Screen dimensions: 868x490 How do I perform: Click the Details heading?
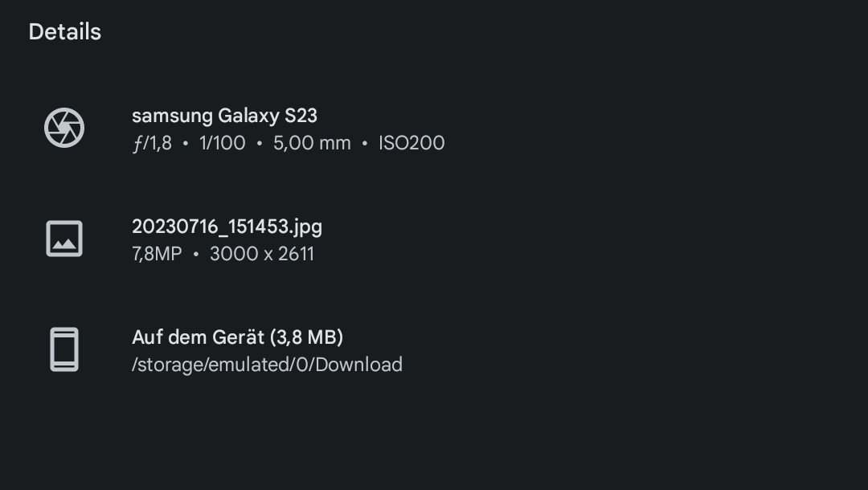click(65, 32)
